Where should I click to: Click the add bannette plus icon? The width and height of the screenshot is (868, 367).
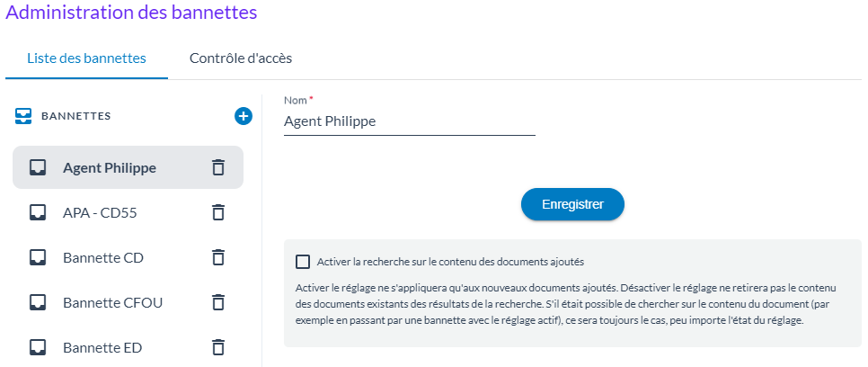pos(243,116)
